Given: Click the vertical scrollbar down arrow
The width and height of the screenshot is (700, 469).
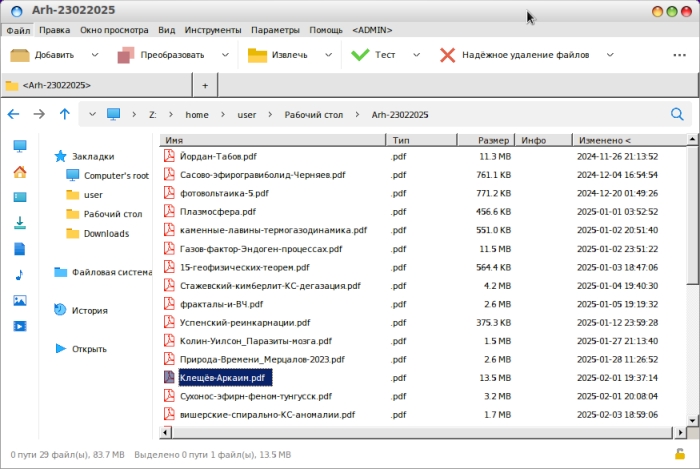Looking at the screenshot, I should [x=692, y=420].
